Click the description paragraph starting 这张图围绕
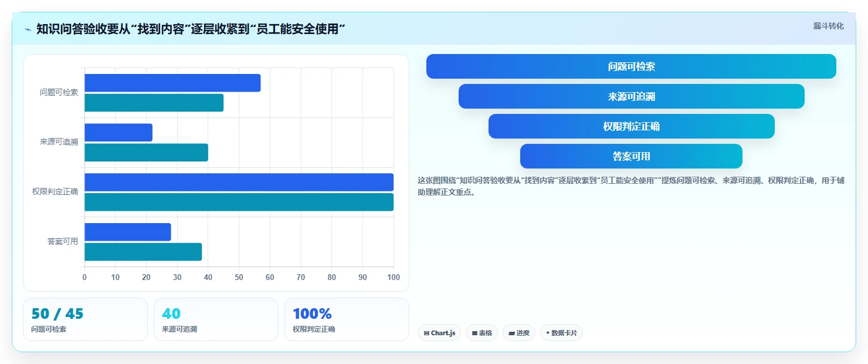The width and height of the screenshot is (868, 364). click(x=631, y=186)
